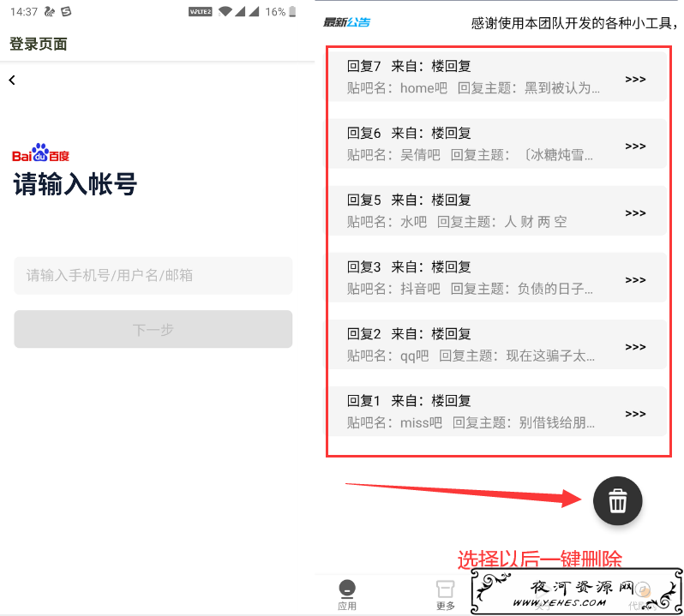Image resolution: width=684 pixels, height=616 pixels.
Task: Expand 回复2 entry via >>> arrow
Action: (x=635, y=347)
